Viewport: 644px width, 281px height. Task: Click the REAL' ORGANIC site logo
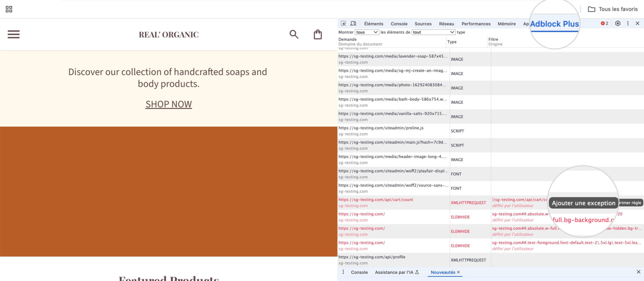coord(169,34)
